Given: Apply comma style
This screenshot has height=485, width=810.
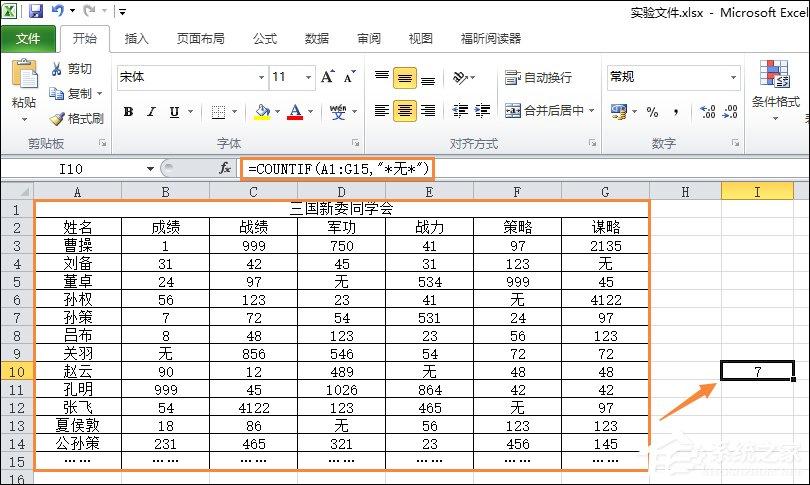Looking at the screenshot, I should click(676, 112).
